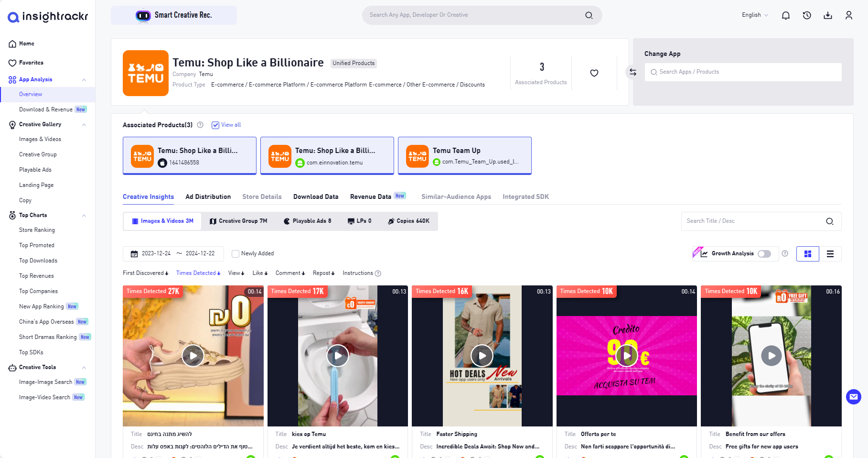Image resolution: width=868 pixels, height=458 pixels.
Task: Click the insightrackr logo
Action: click(48, 17)
